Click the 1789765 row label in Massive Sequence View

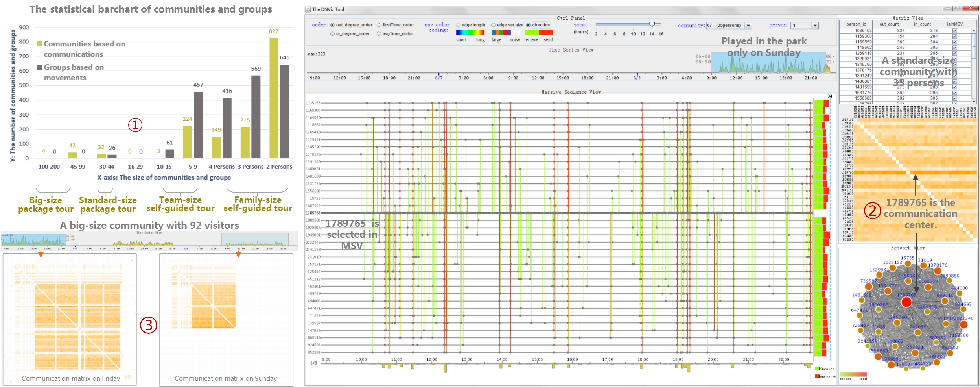pos(313,213)
